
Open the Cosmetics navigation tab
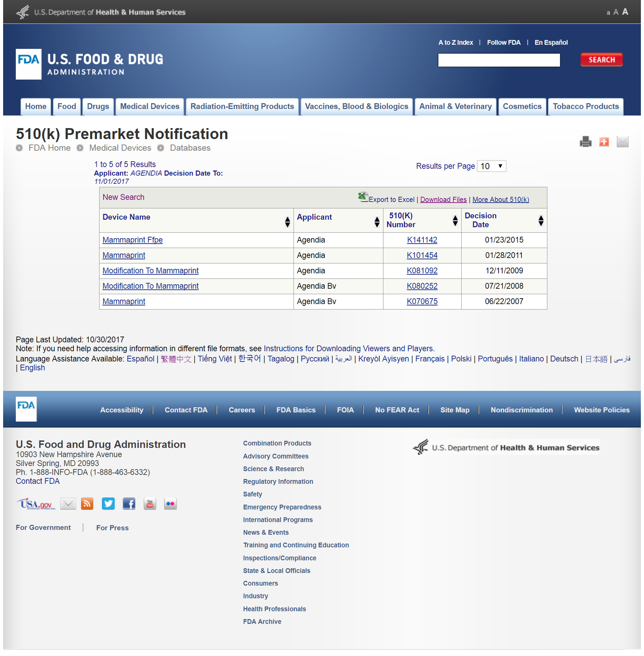[x=522, y=106]
